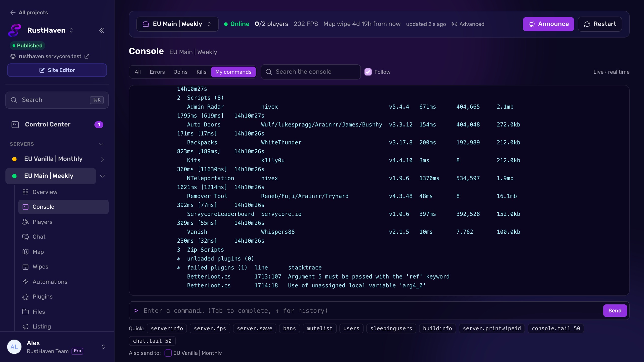This screenshot has height=362, width=644.
Task: Switch to the Kills tab
Action: pos(201,72)
